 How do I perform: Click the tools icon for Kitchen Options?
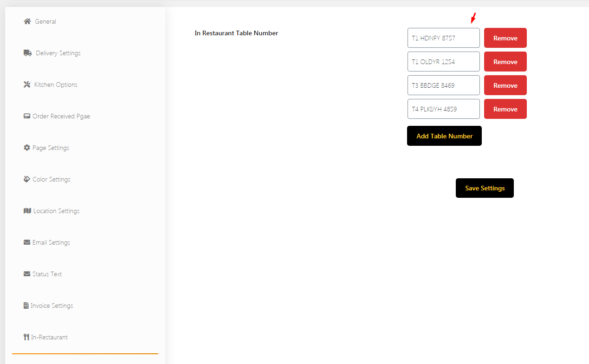point(27,84)
